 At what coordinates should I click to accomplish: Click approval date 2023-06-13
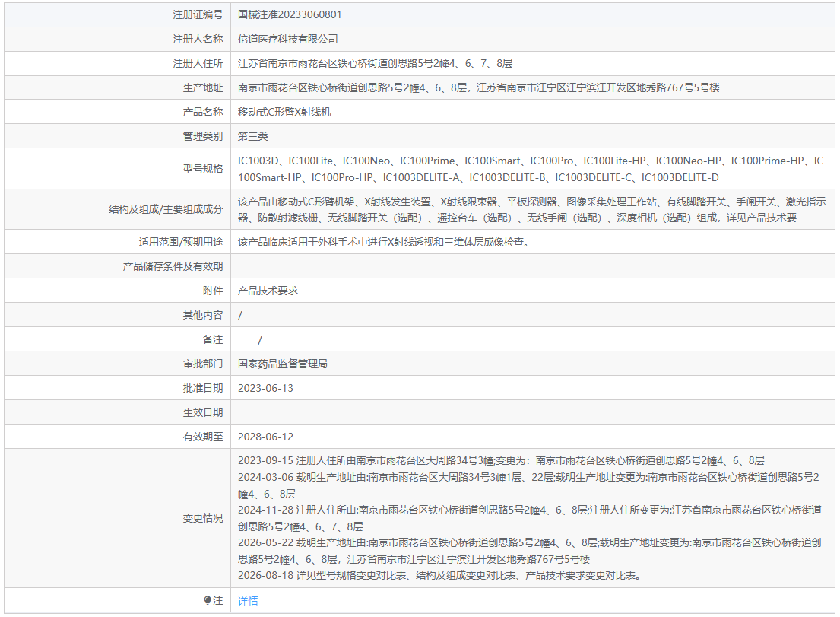point(266,388)
